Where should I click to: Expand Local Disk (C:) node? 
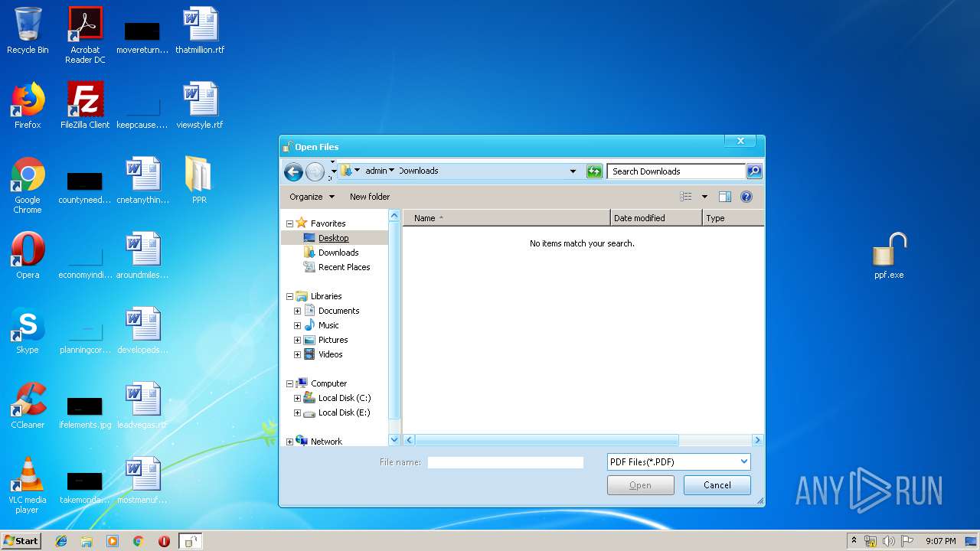click(x=298, y=398)
